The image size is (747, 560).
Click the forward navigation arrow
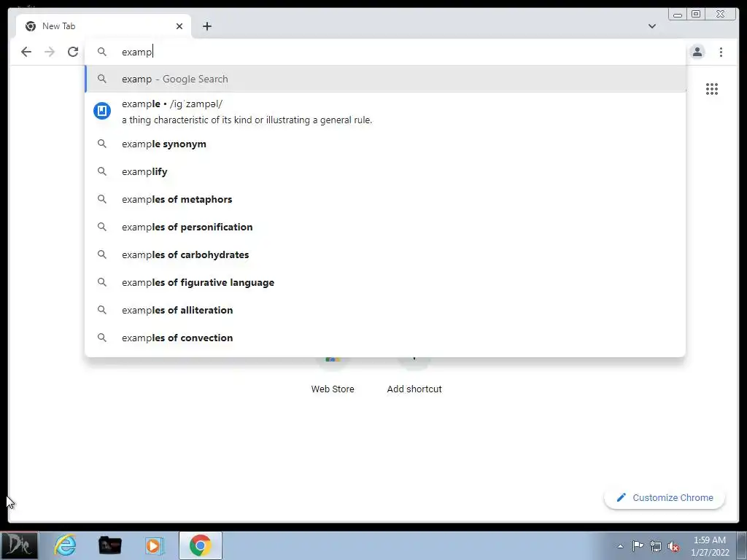[50, 52]
